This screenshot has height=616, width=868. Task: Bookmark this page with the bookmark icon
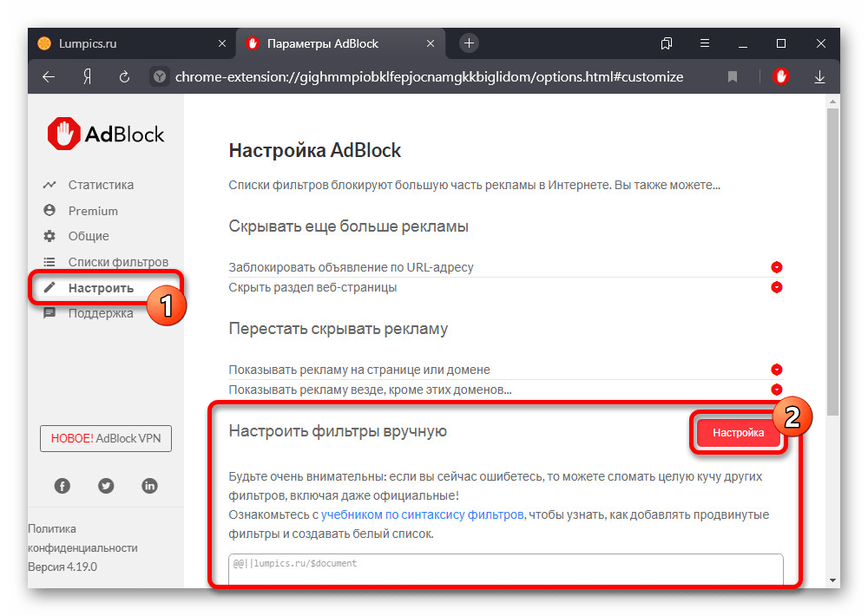(733, 76)
